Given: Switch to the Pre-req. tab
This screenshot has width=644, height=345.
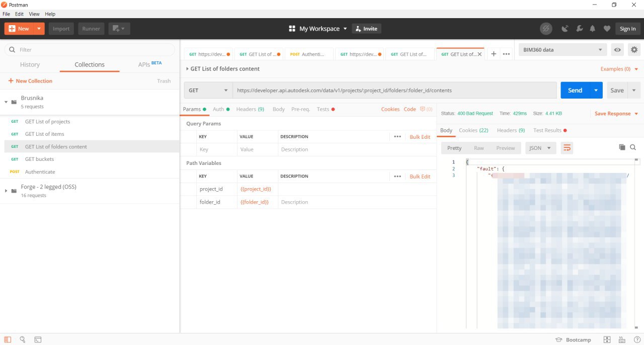Looking at the screenshot, I should coord(300,109).
